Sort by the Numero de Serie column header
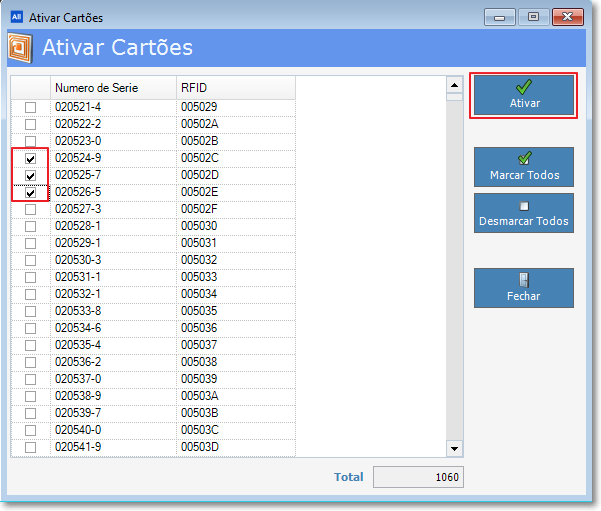The height and width of the screenshot is (511, 601). coord(113,87)
